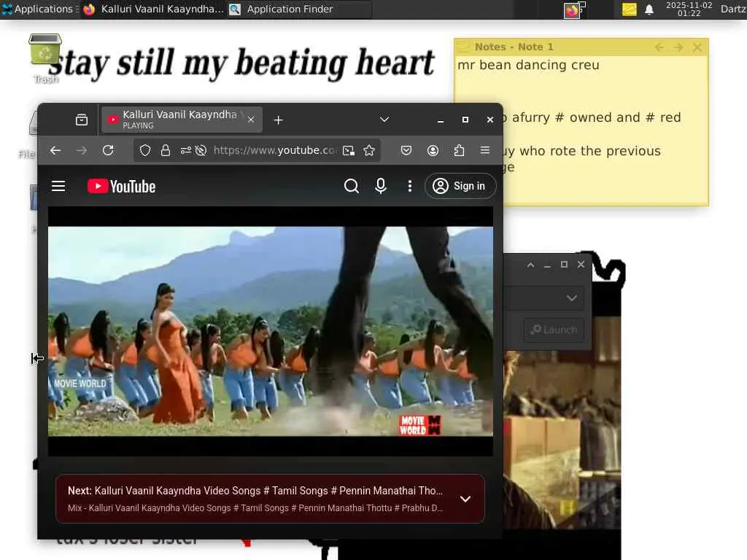Open the Firefox hamburger application menu
The height and width of the screenshot is (560, 747).
click(485, 150)
